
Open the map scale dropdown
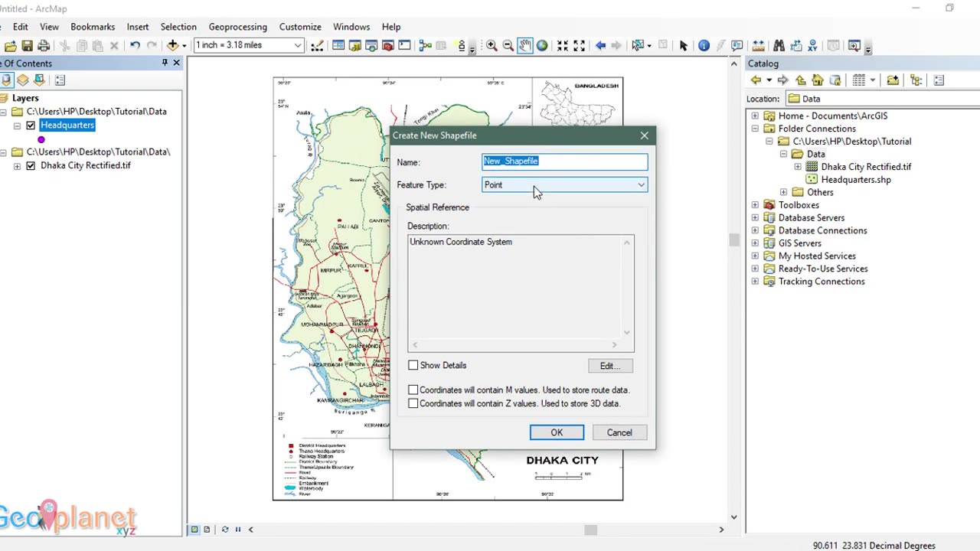(x=298, y=45)
